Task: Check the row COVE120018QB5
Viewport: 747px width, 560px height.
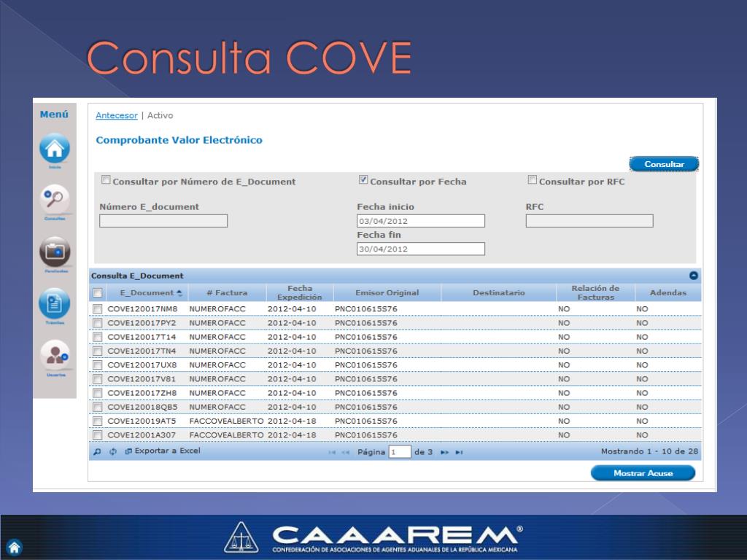Action: (97, 407)
